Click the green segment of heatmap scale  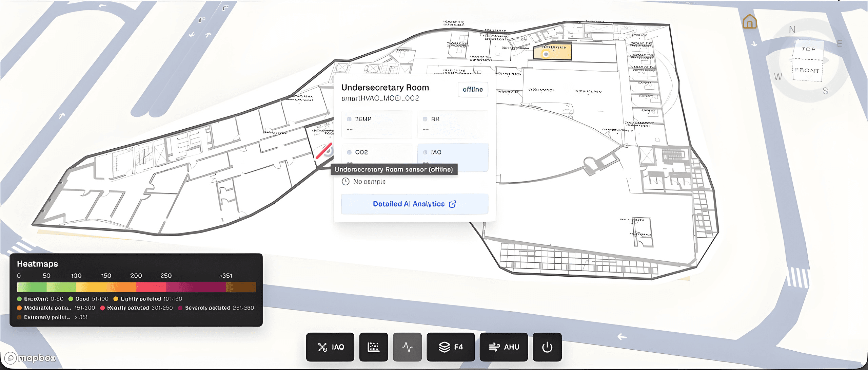[32, 287]
